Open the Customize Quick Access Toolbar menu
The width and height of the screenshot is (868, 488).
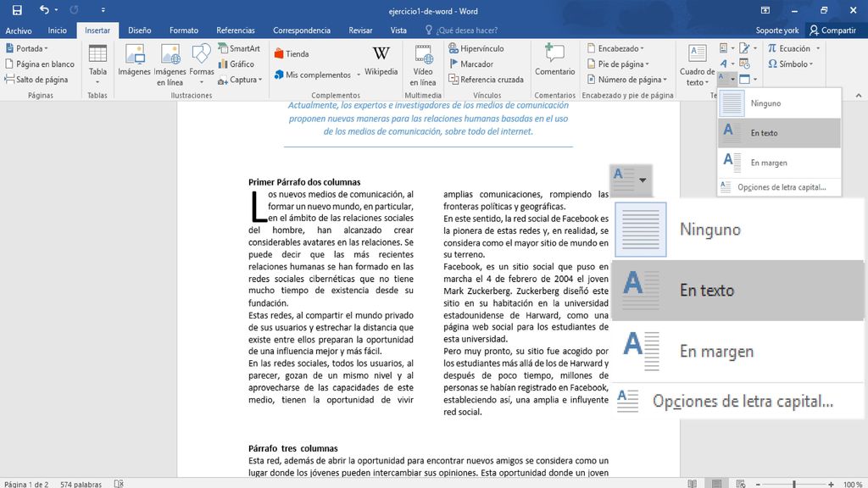coord(103,10)
